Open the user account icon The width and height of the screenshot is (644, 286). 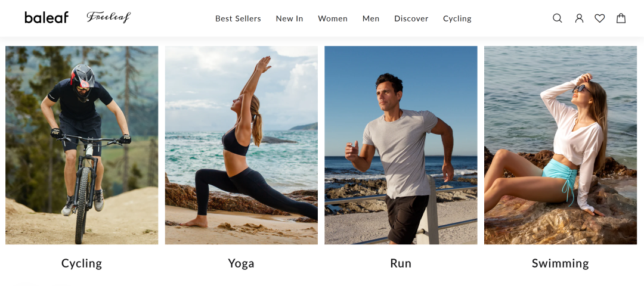(579, 18)
